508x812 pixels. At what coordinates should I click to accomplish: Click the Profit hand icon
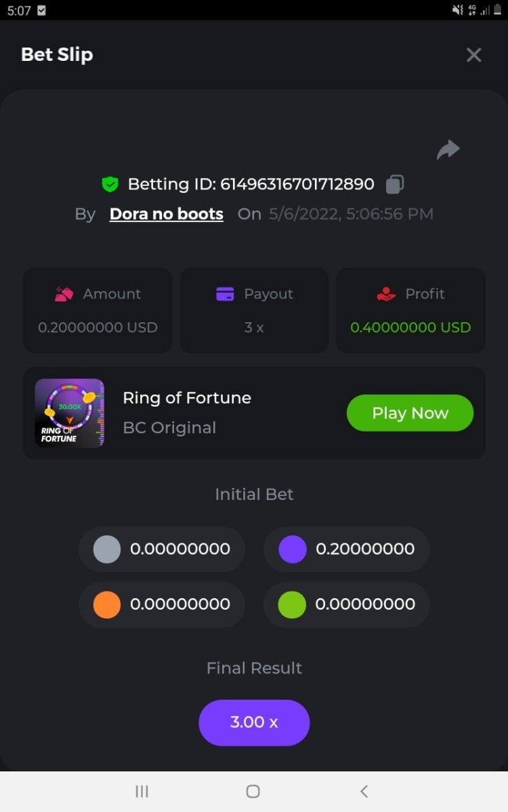click(x=385, y=294)
